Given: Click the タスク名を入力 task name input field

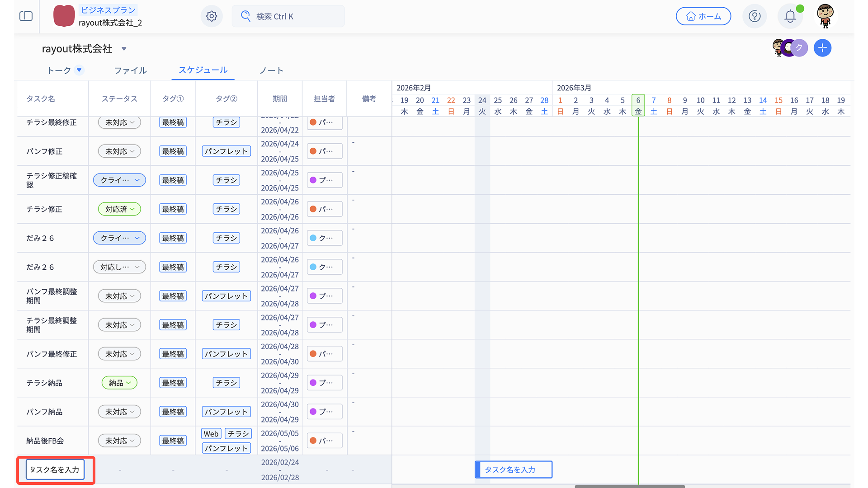Looking at the screenshot, I should tap(55, 469).
